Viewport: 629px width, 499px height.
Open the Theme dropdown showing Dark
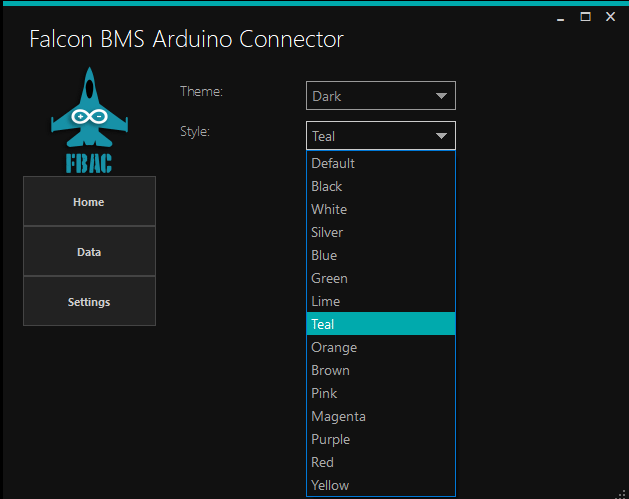coord(380,96)
